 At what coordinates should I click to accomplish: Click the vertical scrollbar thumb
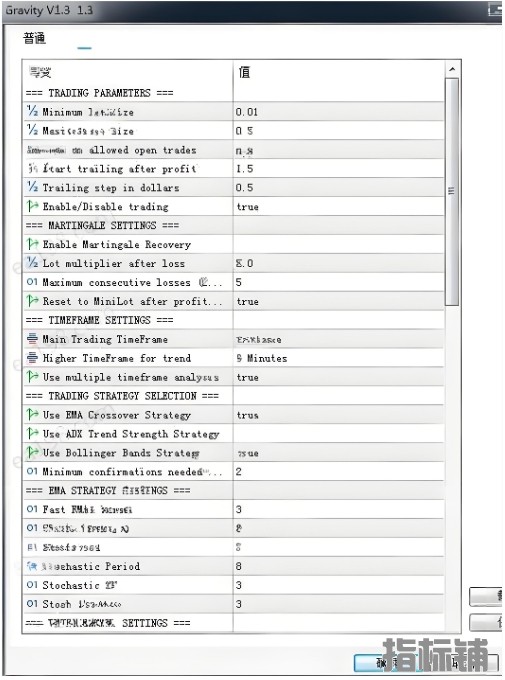452,191
